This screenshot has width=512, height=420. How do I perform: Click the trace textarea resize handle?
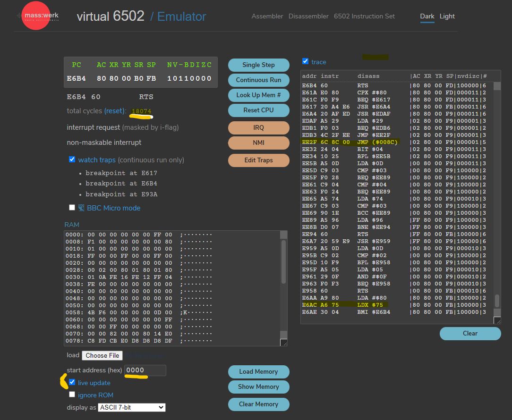(x=497, y=320)
